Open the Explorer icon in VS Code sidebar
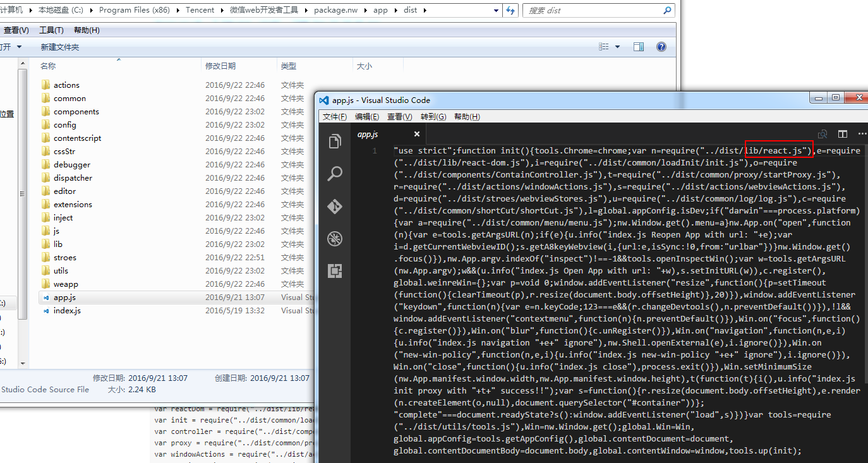This screenshot has width=868, height=463. pos(335,141)
